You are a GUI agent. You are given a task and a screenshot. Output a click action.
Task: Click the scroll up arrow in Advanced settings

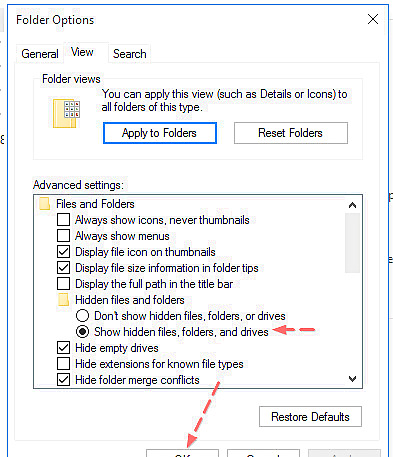tap(352, 205)
